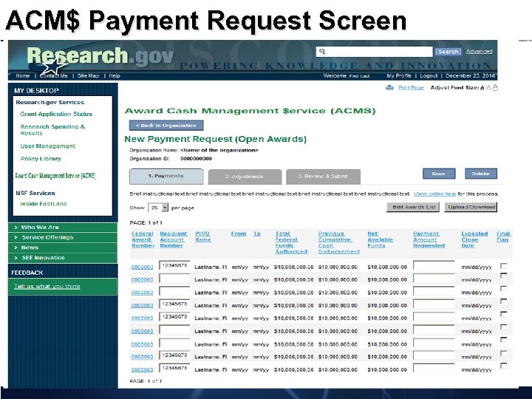This screenshot has height=399, width=532.
Task: Click first row Recipient Account Number field
Action: [174, 265]
